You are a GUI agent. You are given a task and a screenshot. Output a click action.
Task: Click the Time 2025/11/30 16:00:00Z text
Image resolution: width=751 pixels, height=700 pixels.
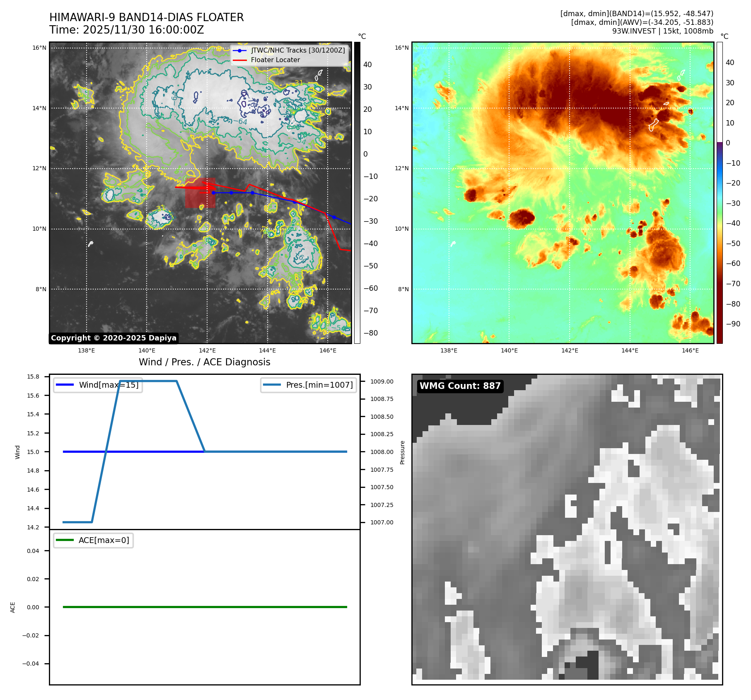point(126,30)
